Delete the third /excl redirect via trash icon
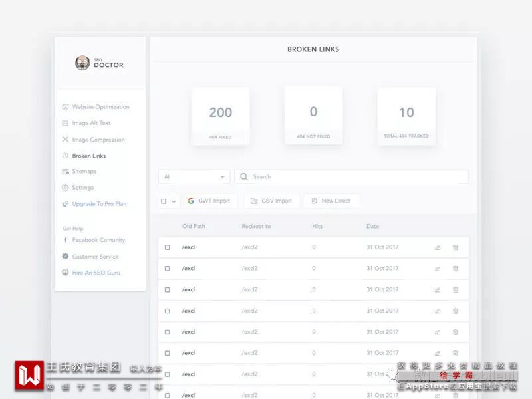532x399 pixels. coord(456,290)
